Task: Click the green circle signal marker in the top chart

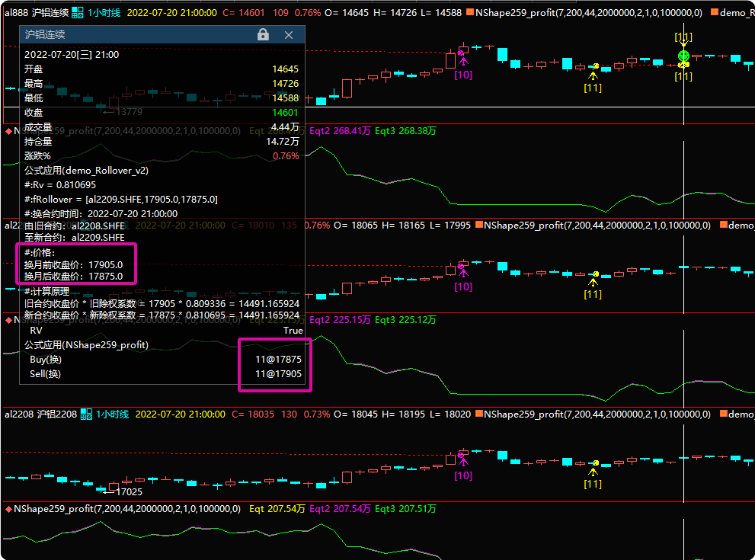Action: [683, 56]
